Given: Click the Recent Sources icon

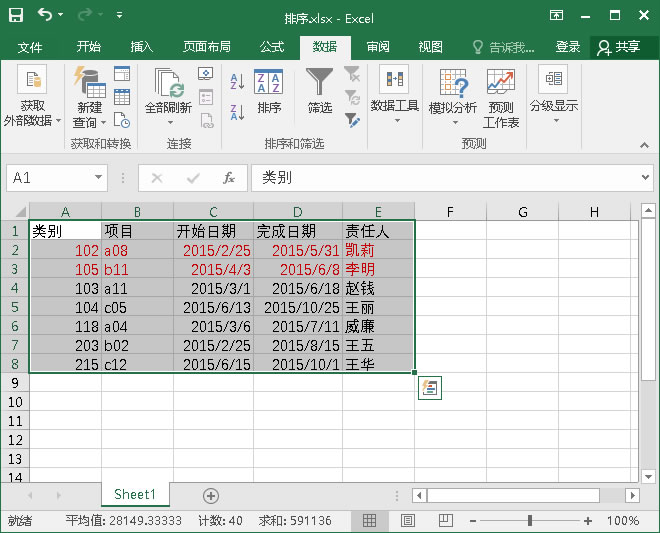Looking at the screenshot, I should coord(122,120).
